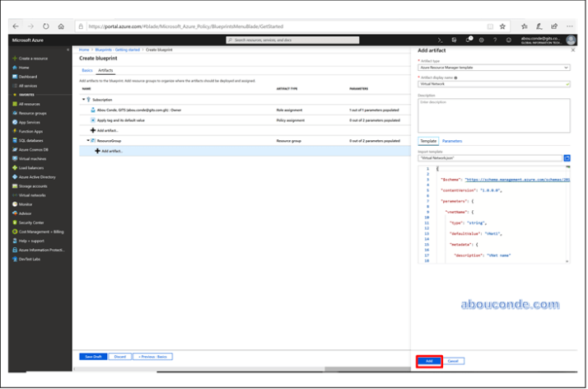The height and width of the screenshot is (389, 588).
Task: Collapse the Subscription tree node
Action: pos(83,99)
